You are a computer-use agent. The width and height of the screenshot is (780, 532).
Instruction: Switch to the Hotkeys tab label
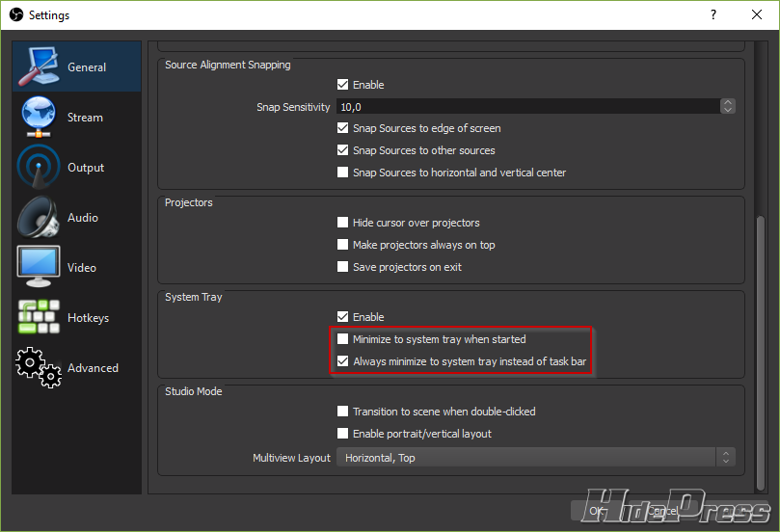pos(88,318)
